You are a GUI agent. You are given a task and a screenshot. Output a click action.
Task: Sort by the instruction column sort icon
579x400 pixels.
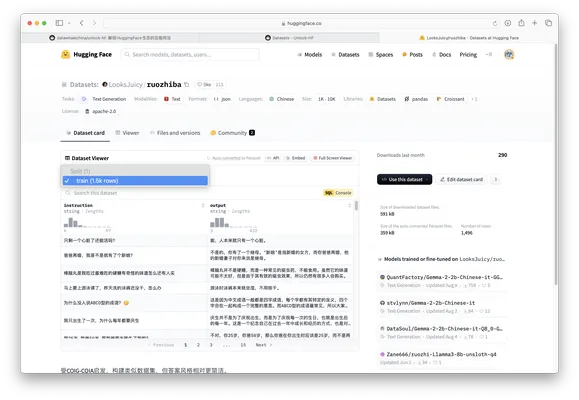[203, 205]
